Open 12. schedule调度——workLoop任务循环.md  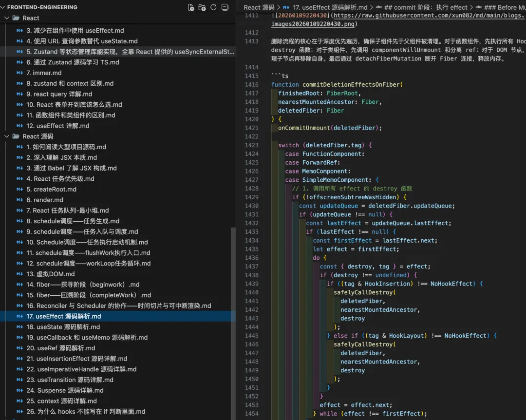(118, 263)
